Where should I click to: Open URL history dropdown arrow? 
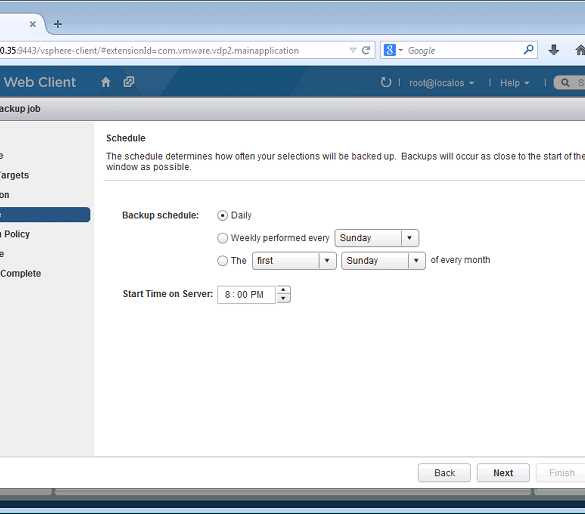point(353,50)
